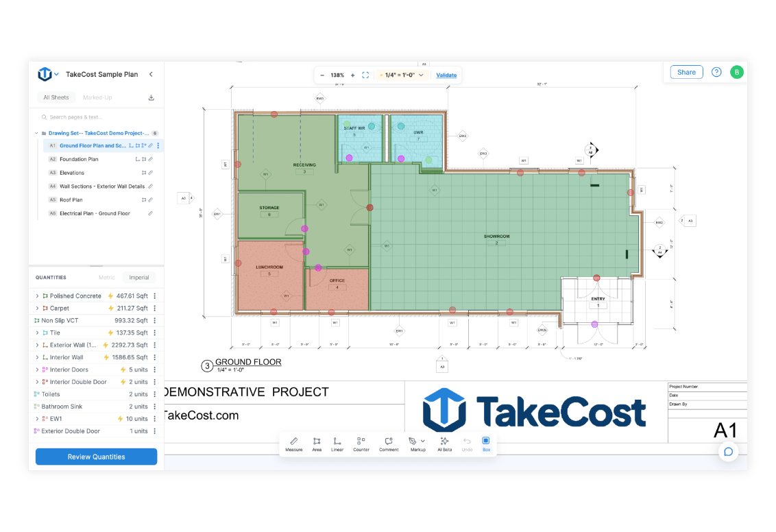776x532 pixels.
Task: Open options menu for Exterior Double Door
Action: 155,431
